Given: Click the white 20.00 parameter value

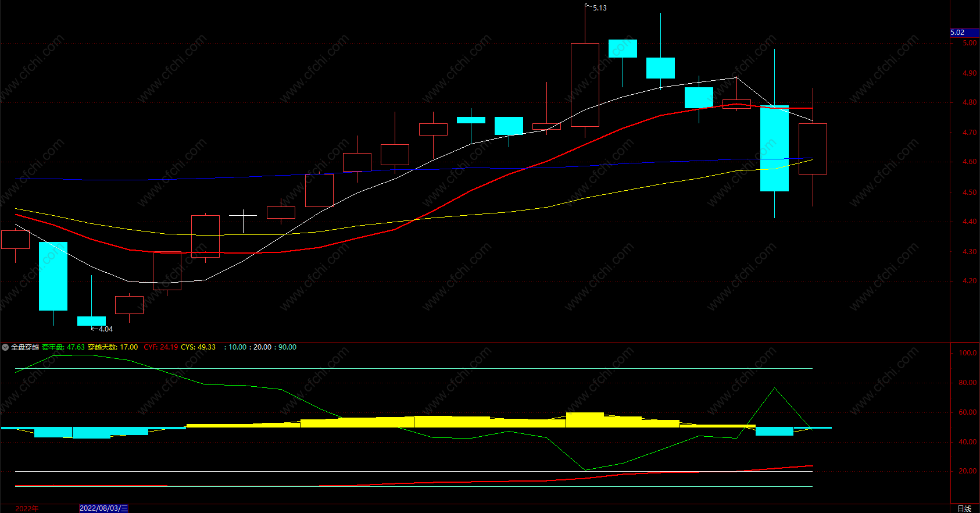Looking at the screenshot, I should coord(262,347).
